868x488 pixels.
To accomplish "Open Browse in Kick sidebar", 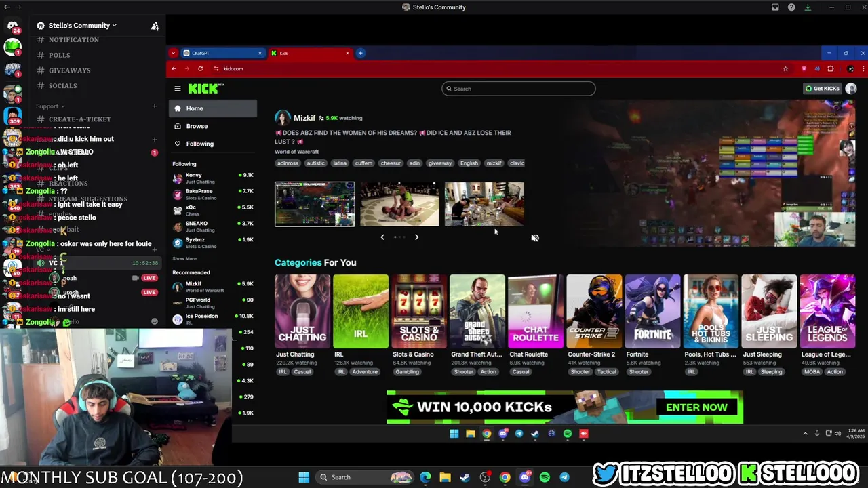I will [213, 126].
